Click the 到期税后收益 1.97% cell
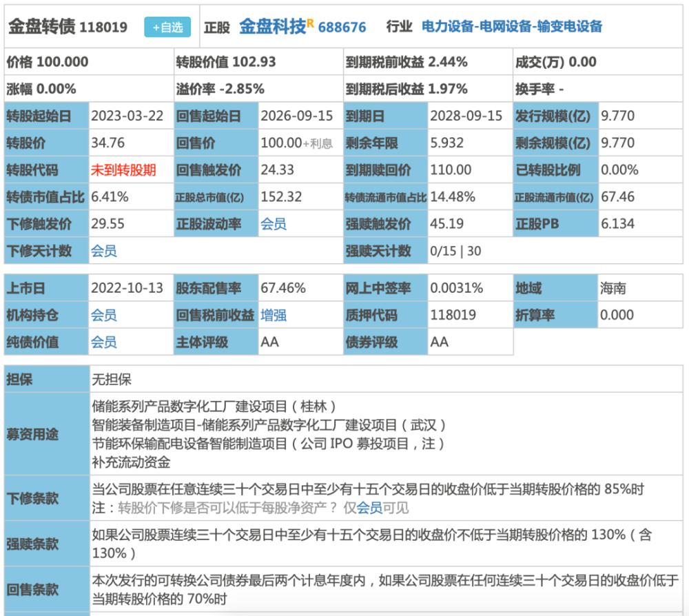This screenshot has width=689, height=616. 428,89
